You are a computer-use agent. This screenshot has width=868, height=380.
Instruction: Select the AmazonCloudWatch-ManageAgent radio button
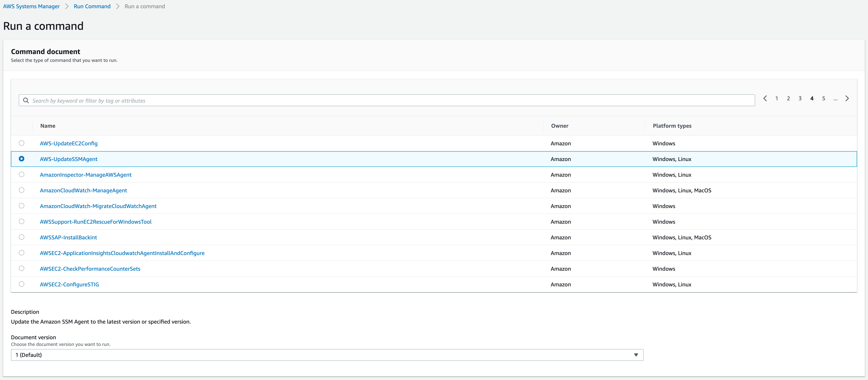[22, 190]
